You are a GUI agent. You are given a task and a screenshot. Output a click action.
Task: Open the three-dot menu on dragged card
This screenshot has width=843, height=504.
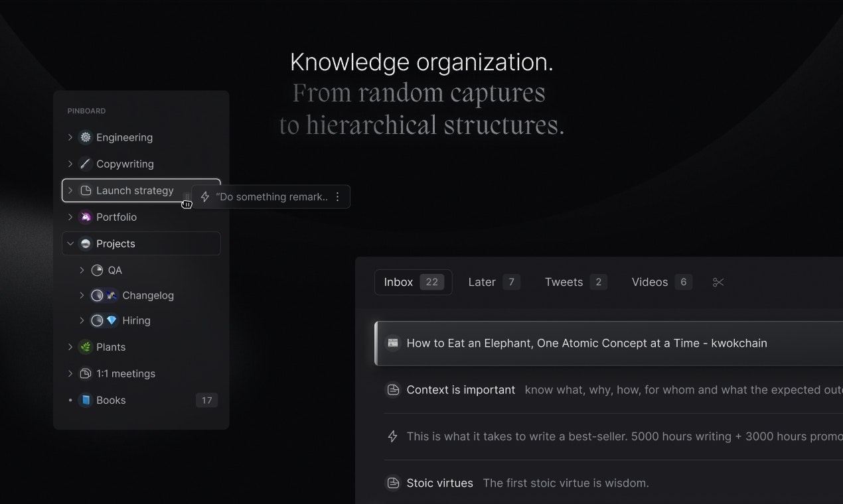pos(337,197)
